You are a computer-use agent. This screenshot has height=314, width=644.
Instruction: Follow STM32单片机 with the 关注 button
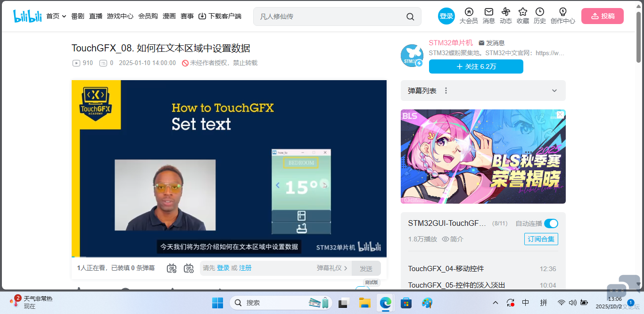pos(476,66)
